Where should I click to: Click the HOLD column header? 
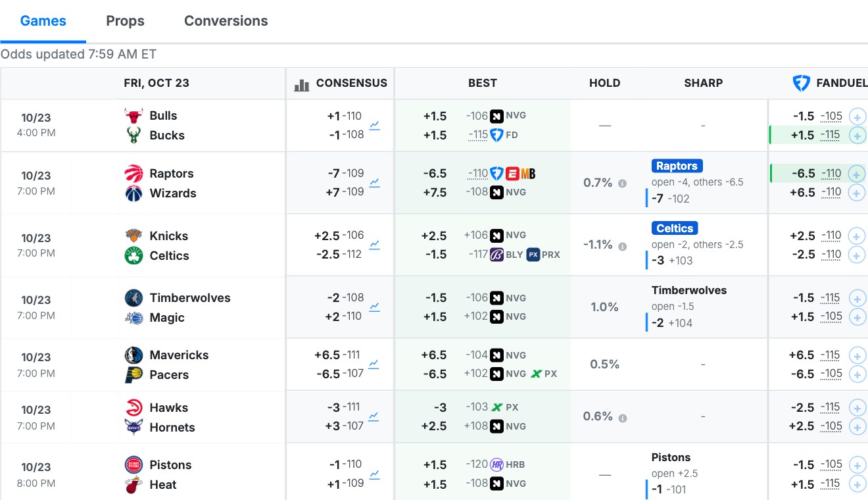pyautogui.click(x=605, y=83)
